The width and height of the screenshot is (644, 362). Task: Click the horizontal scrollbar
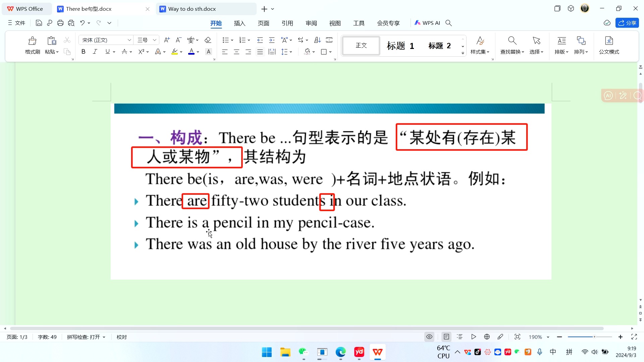click(307, 328)
